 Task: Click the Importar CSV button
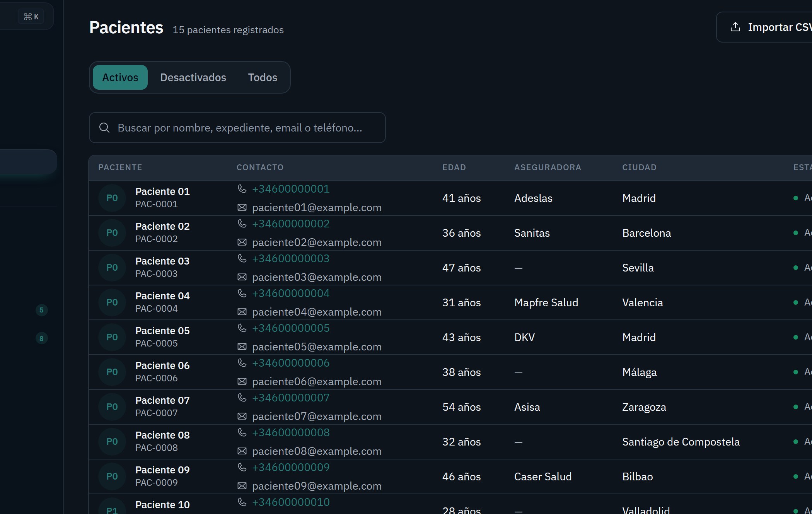(764, 27)
